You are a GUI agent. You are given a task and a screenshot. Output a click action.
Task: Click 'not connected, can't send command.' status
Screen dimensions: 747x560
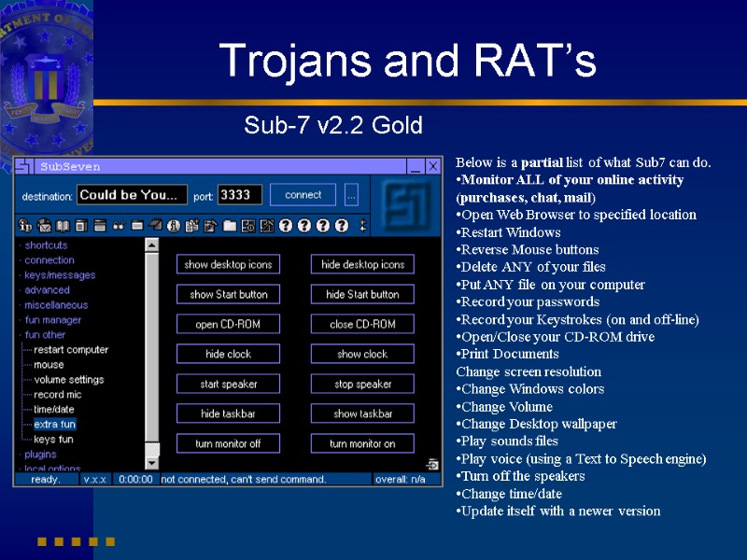(x=244, y=479)
